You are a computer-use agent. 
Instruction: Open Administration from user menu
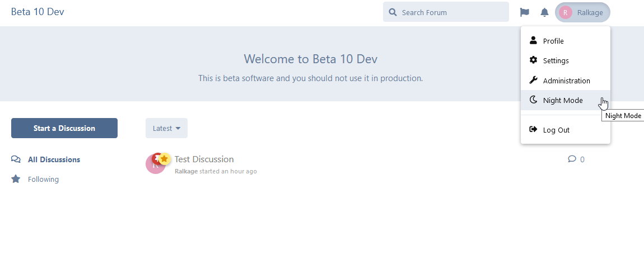click(566, 81)
